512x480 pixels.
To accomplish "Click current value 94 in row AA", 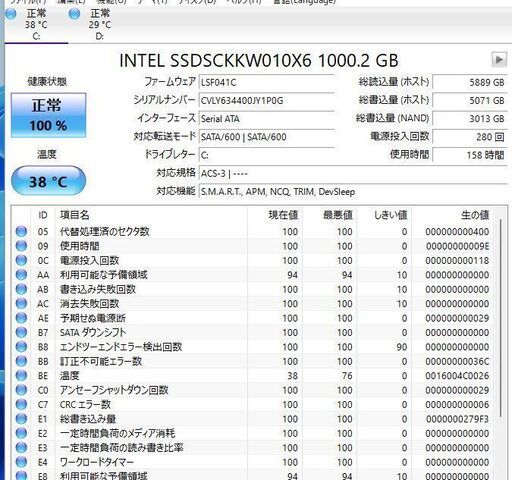I will (292, 275).
